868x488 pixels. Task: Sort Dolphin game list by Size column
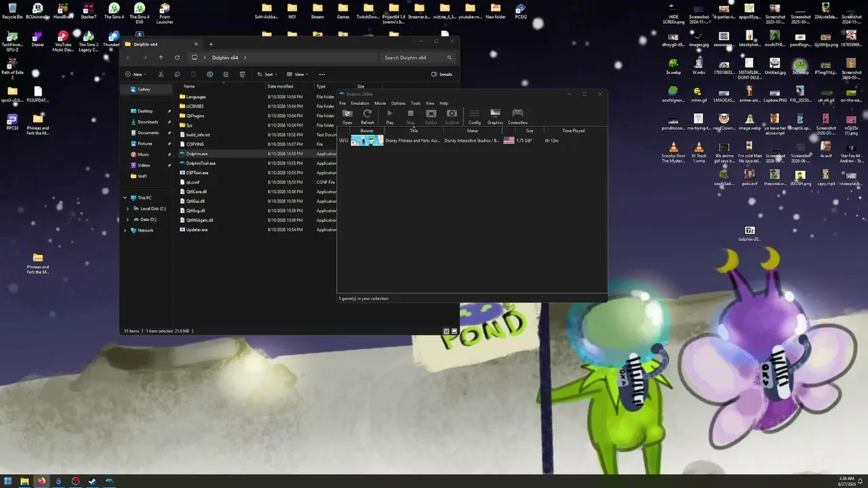click(x=530, y=131)
